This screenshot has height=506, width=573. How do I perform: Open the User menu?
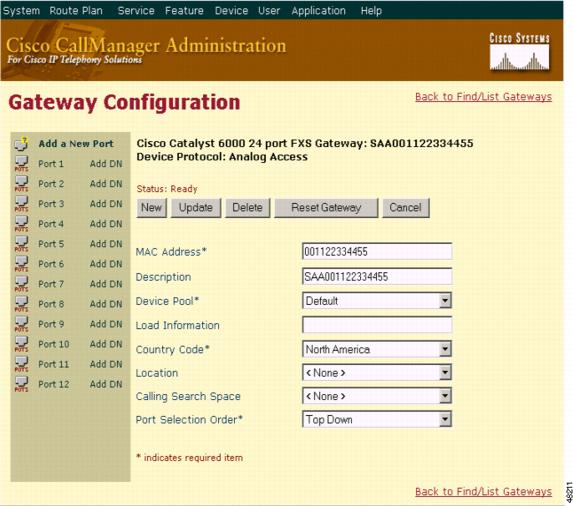269,11
